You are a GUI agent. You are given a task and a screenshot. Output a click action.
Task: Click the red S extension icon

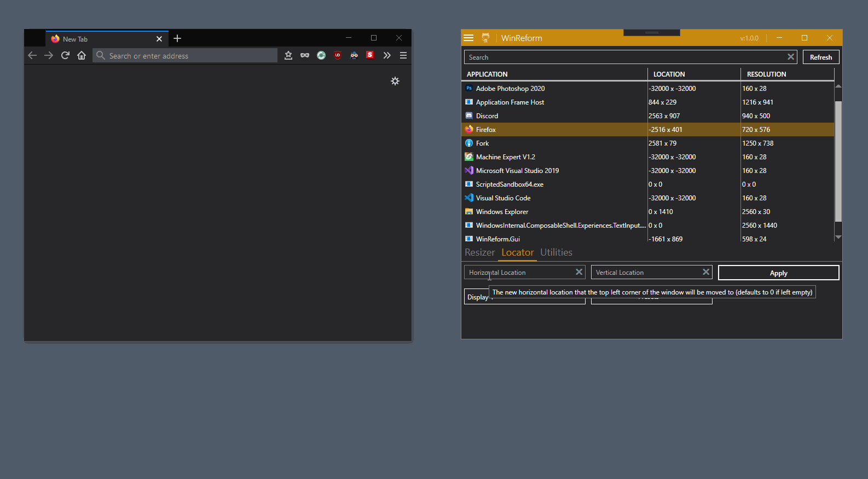(x=370, y=55)
